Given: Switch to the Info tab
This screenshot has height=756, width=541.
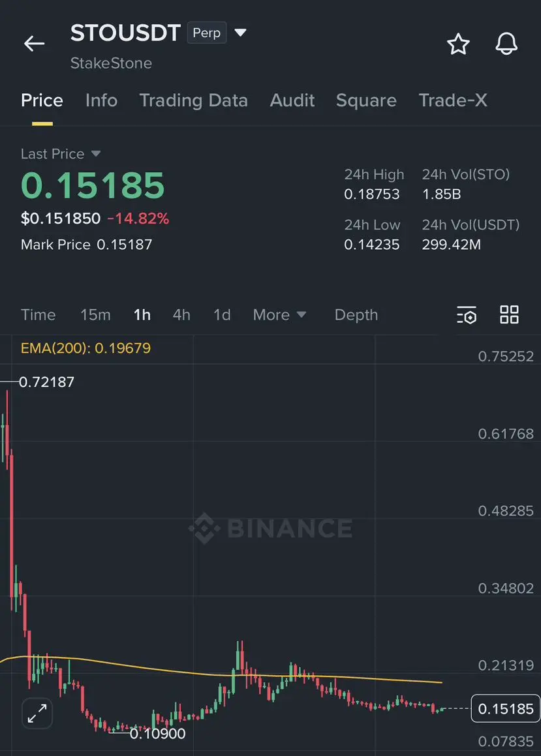Looking at the screenshot, I should pos(101,100).
